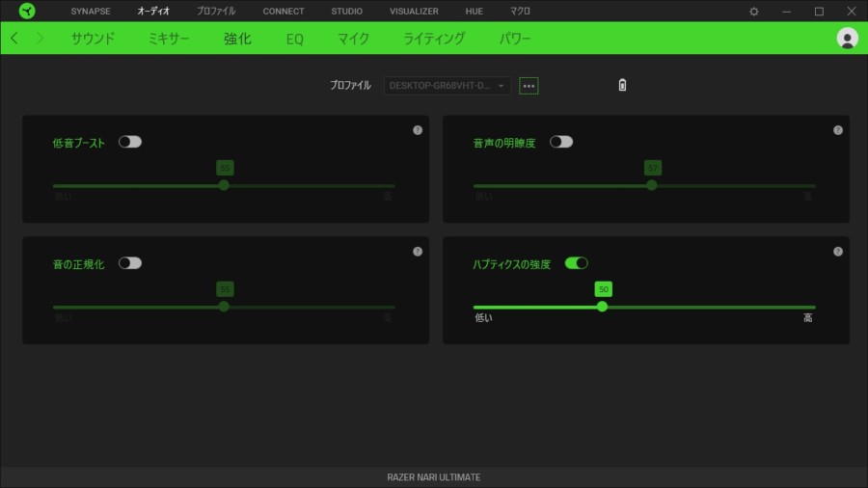Open help for 低音ブースト panel
Image resolution: width=868 pixels, height=488 pixels.
[x=418, y=130]
